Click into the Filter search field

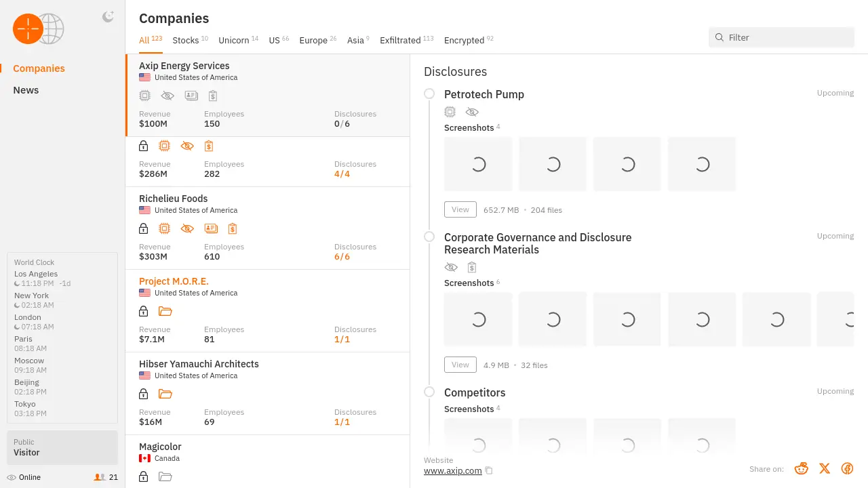click(787, 37)
